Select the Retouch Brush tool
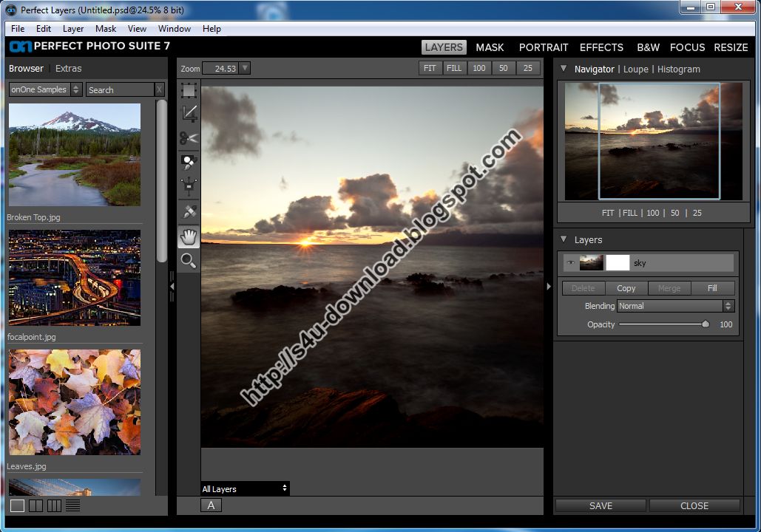Screen dimensions: 761x532 (x=189, y=211)
